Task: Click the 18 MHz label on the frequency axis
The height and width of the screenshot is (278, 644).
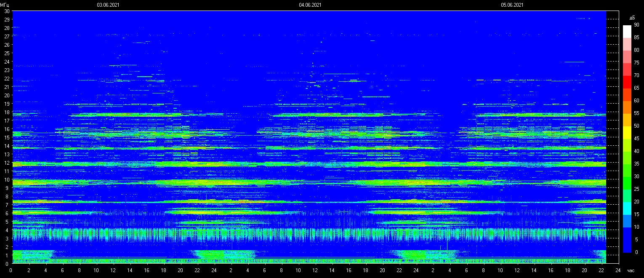Action: [7, 112]
